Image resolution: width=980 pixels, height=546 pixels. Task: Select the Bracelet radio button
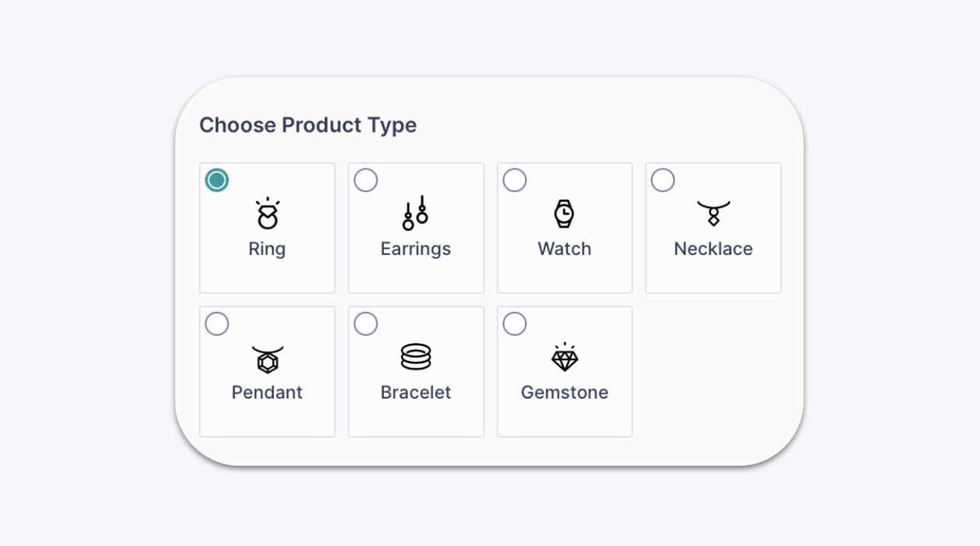366,324
